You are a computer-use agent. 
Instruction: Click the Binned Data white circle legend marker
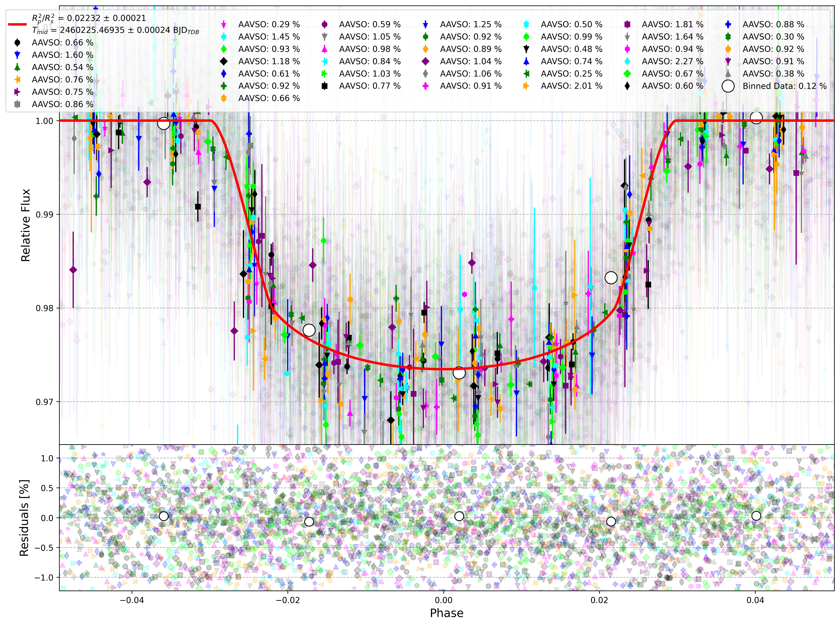point(728,86)
